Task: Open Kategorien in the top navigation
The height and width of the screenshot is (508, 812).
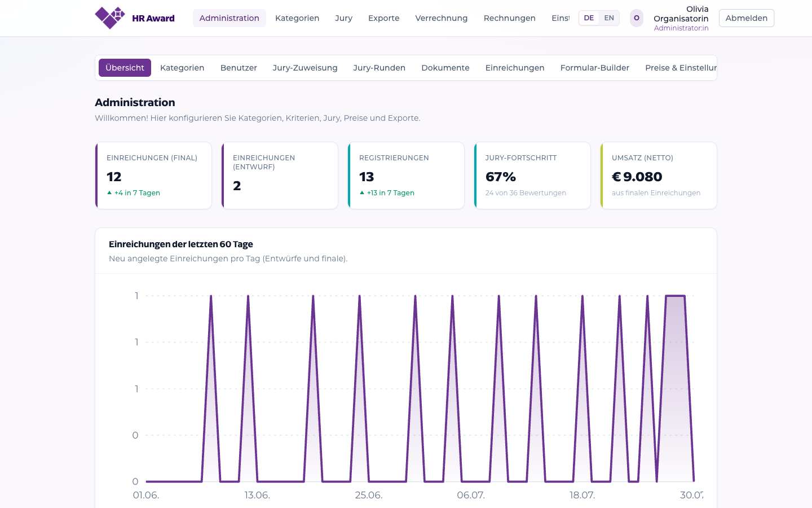Action: pos(297,18)
